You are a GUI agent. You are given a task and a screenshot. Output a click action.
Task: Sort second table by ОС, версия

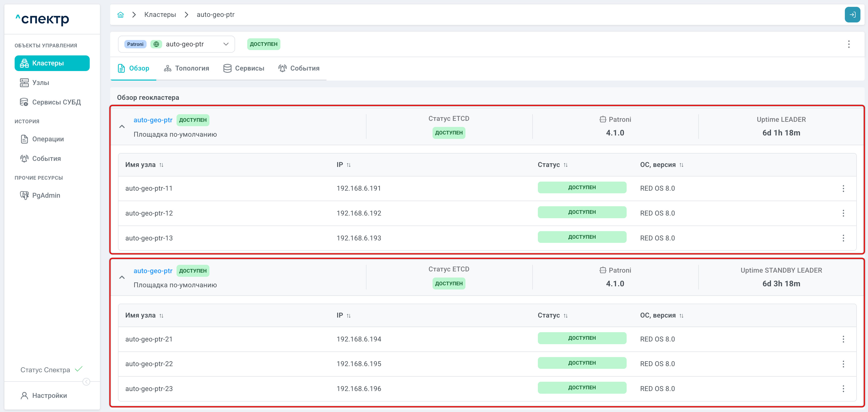coord(681,316)
